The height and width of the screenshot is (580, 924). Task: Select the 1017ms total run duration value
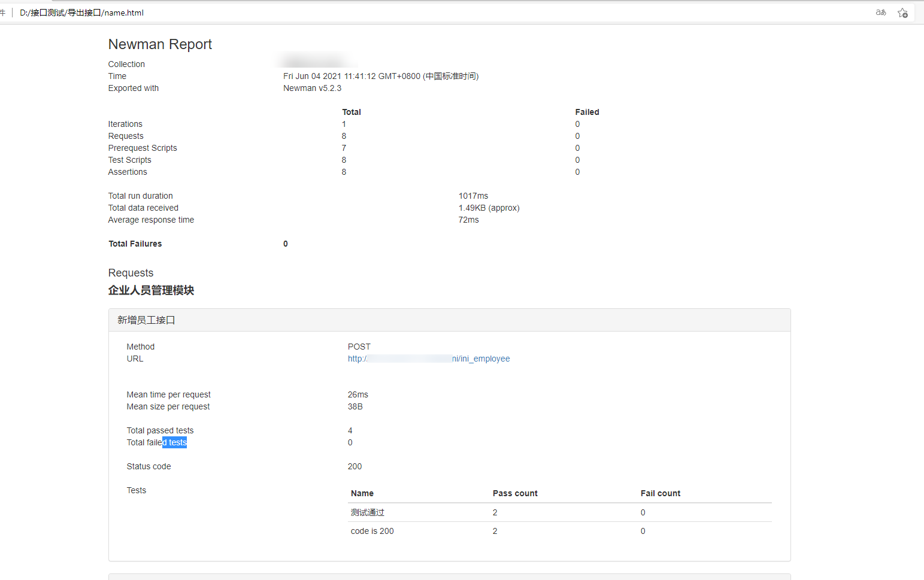473,196
